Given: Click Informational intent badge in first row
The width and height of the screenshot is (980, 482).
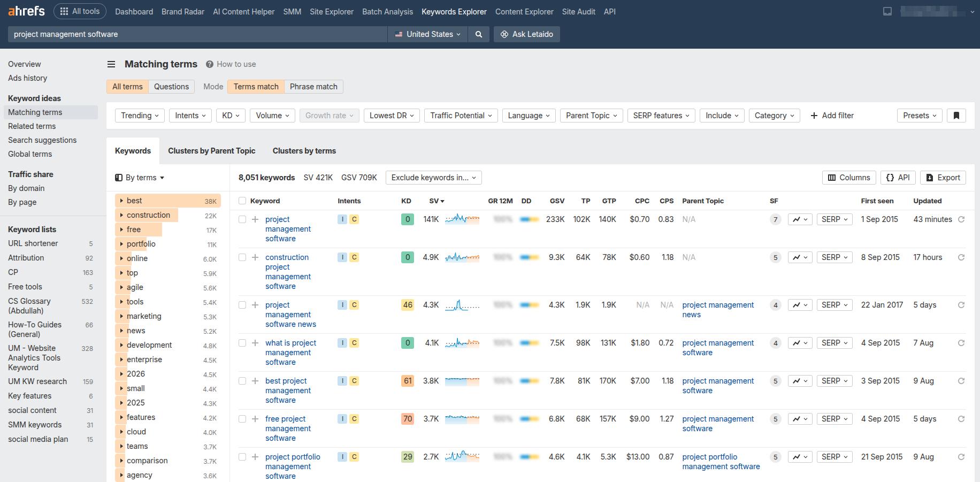Looking at the screenshot, I should (342, 219).
